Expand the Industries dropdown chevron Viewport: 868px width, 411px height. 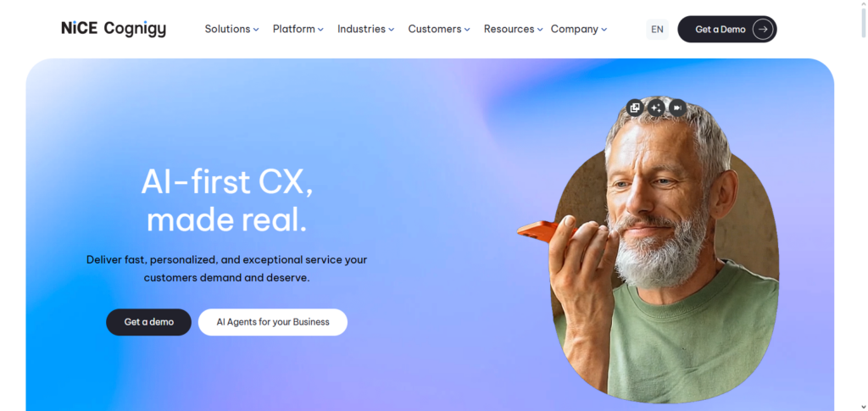(392, 30)
